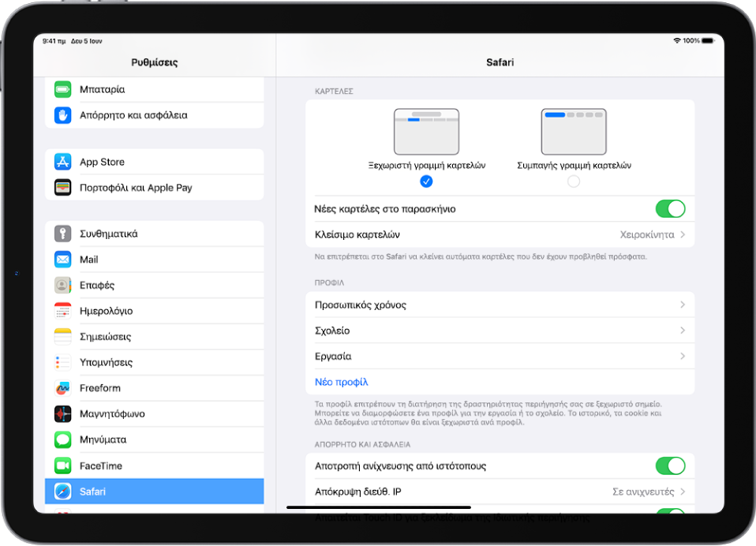The height and width of the screenshot is (546, 756).
Task: Open Απόρρητο και ασφάλεια sidebar item
Action: coord(155,115)
